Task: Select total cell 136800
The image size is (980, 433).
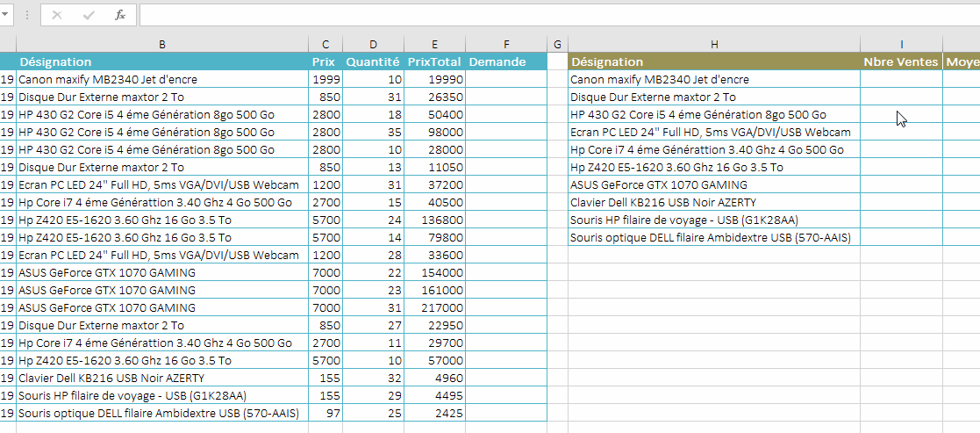Action: [x=434, y=220]
